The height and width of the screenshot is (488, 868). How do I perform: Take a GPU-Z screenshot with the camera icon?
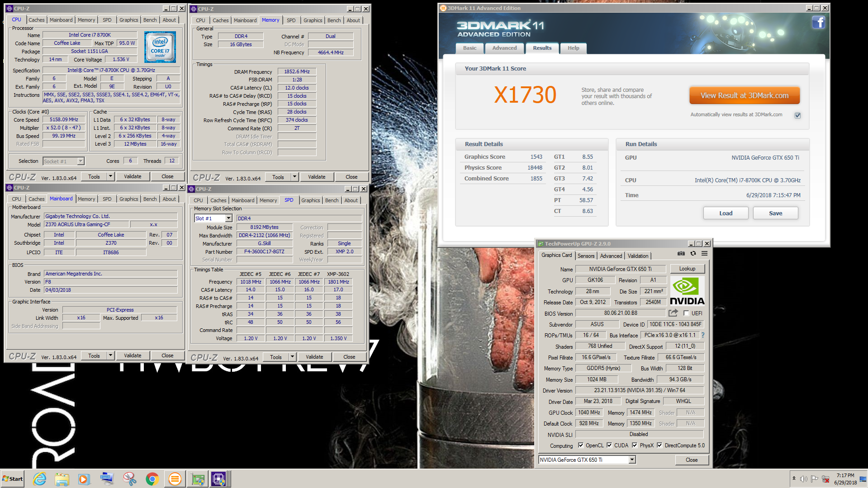click(681, 254)
